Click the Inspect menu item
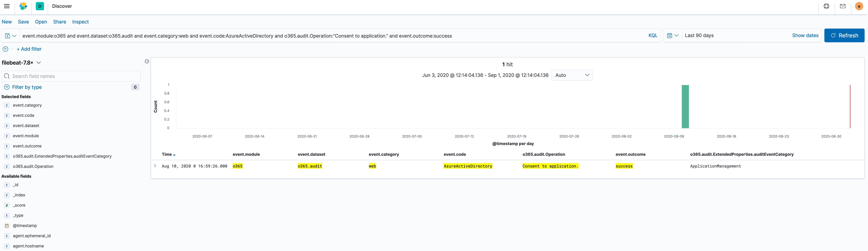The width and height of the screenshot is (868, 251). pyautogui.click(x=80, y=22)
